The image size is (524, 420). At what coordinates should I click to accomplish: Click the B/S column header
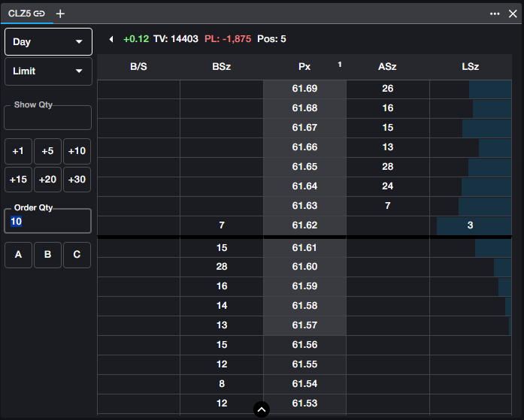pyautogui.click(x=138, y=67)
